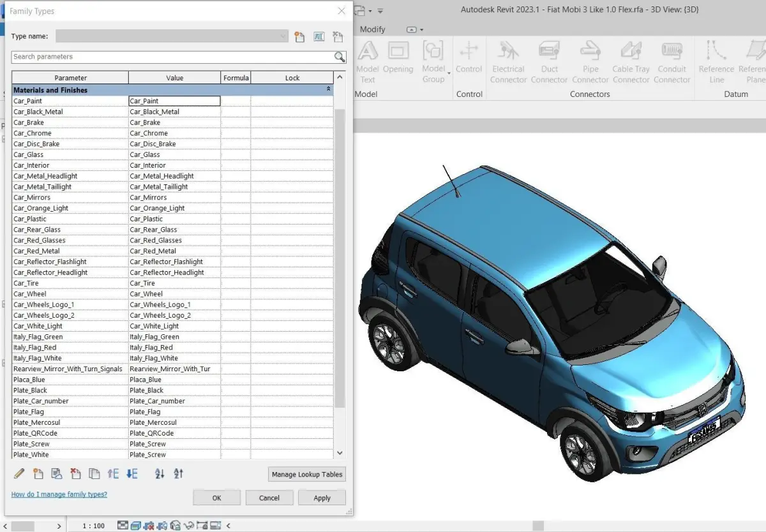Click the Apply button
Screen dimensions: 766x532
tap(322, 498)
